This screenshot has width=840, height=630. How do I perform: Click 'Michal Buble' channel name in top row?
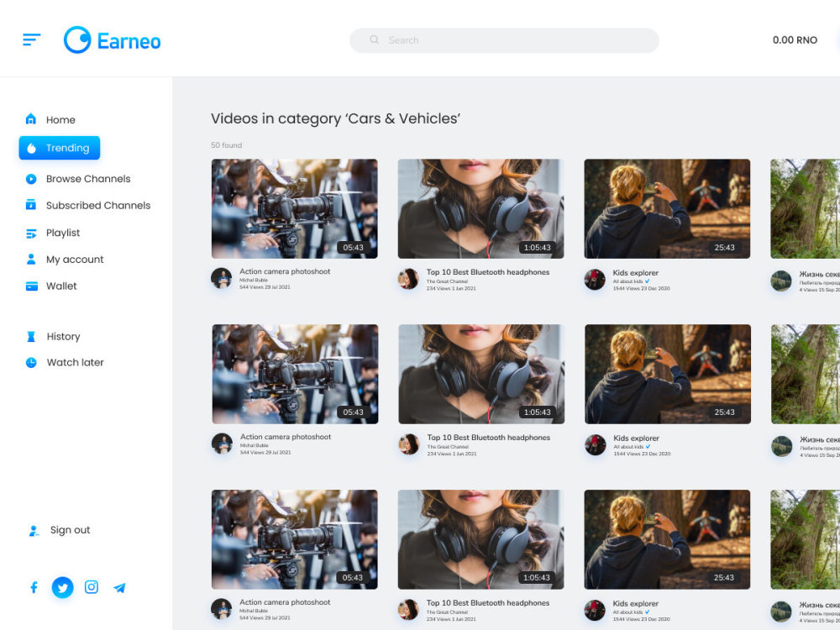[254, 281]
